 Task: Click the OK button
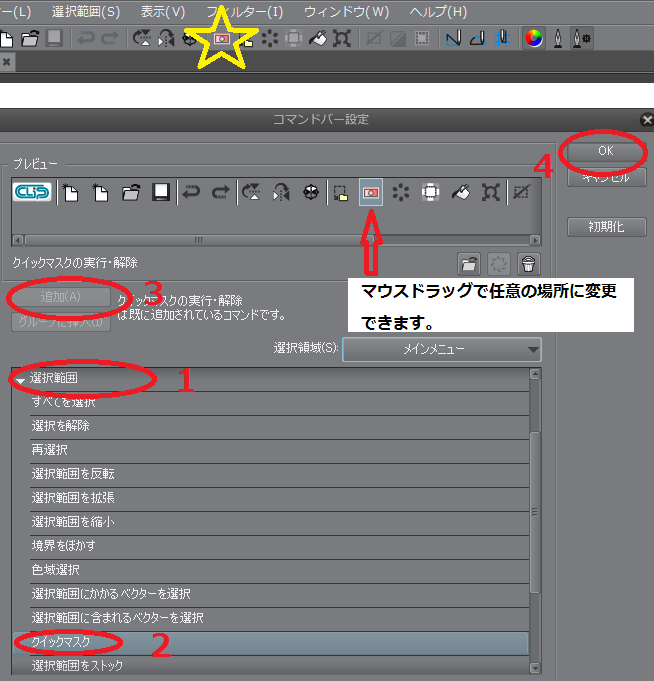pos(606,151)
